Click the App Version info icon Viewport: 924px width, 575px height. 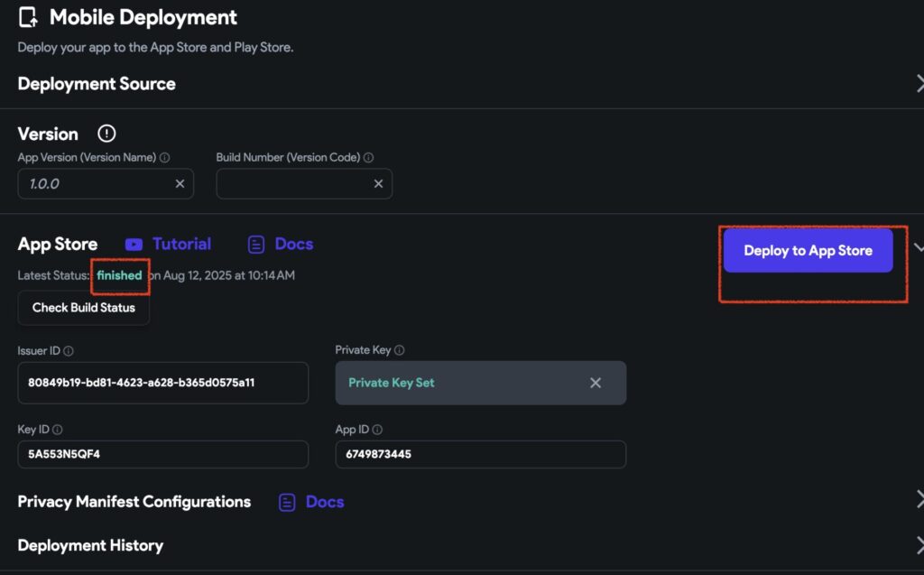(x=165, y=157)
